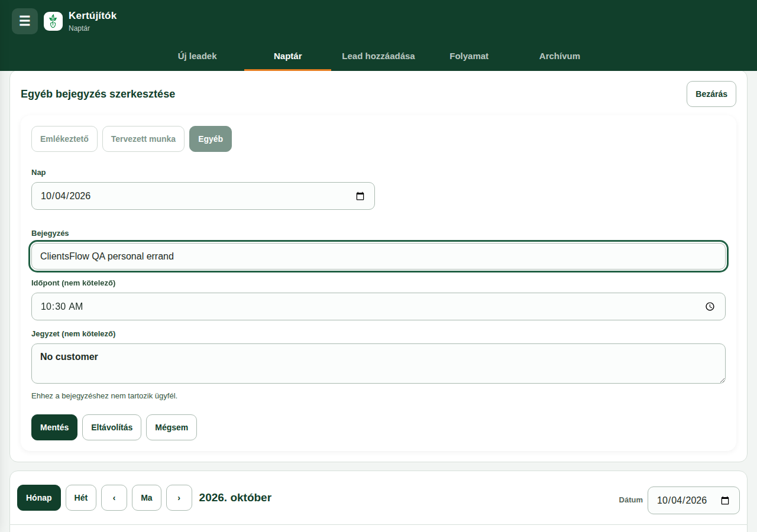Focus the Nap date field
The image size is (757, 532).
pos(203,196)
